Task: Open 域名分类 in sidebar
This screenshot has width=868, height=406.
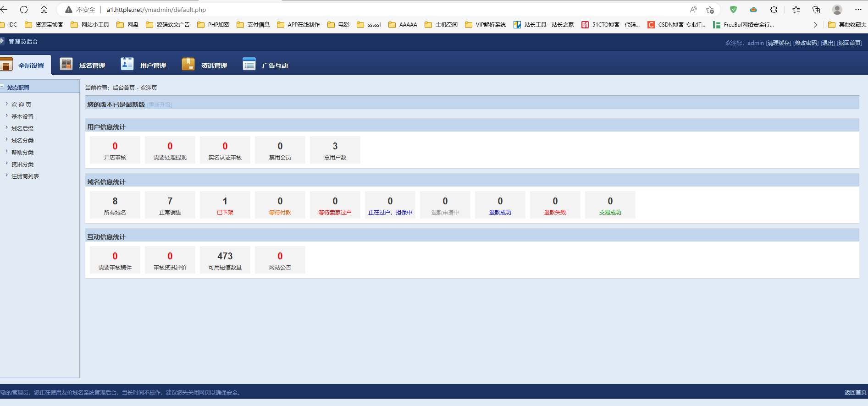Action: (x=22, y=141)
